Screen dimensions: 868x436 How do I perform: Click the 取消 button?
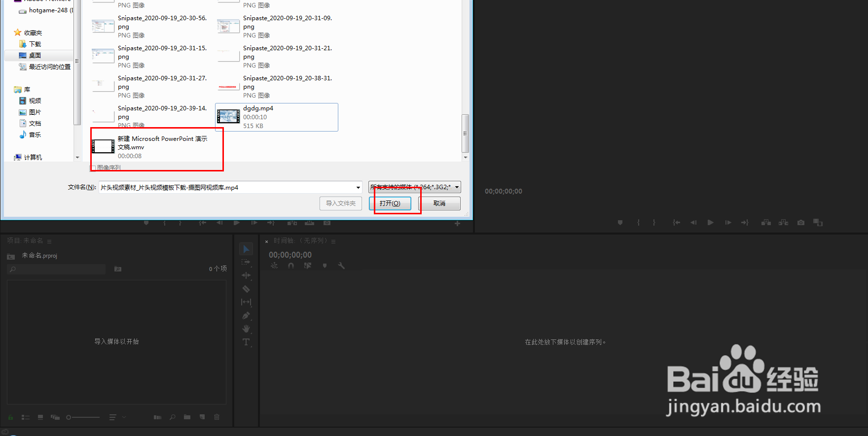click(439, 203)
